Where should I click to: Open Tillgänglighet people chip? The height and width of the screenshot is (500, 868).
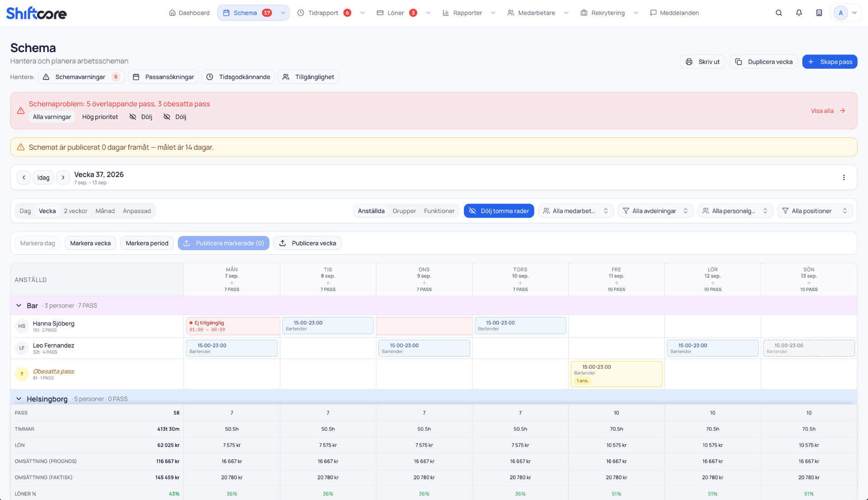(308, 77)
